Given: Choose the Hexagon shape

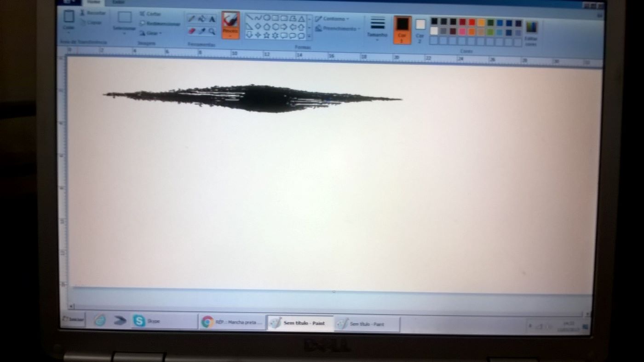Looking at the screenshot, I should [276, 27].
